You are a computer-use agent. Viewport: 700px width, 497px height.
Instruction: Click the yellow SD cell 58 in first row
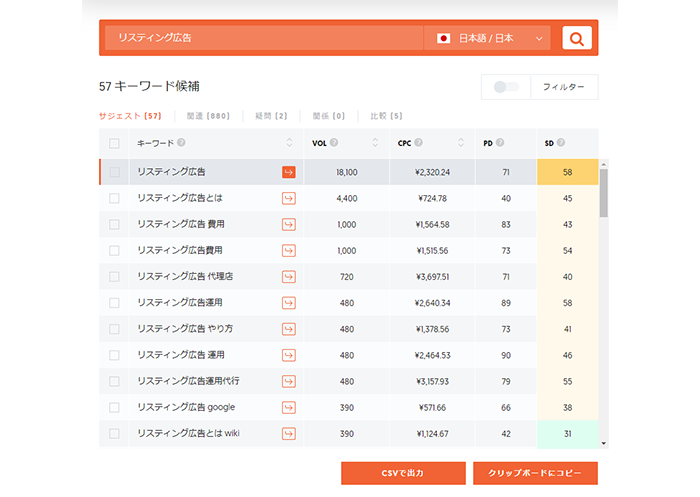click(567, 172)
